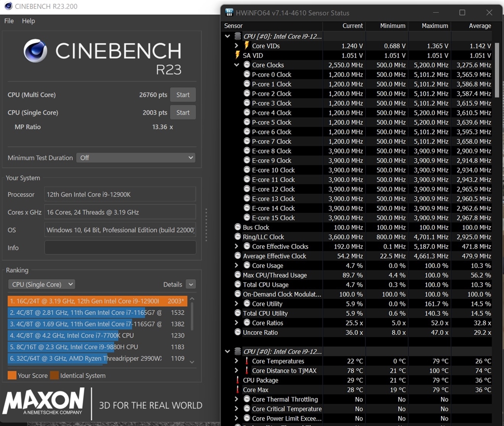Click the Core Thermal Throttling icon

(x=247, y=399)
